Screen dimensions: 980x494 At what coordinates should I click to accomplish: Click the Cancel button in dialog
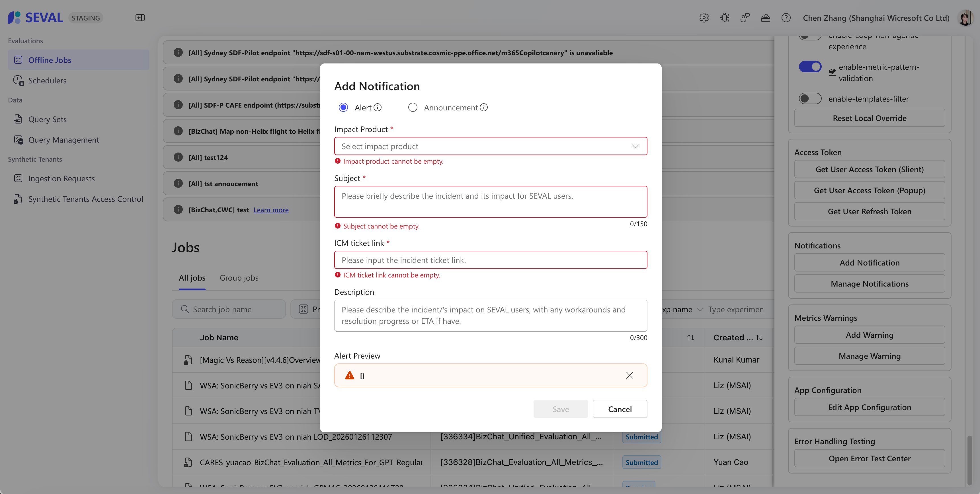coord(620,409)
